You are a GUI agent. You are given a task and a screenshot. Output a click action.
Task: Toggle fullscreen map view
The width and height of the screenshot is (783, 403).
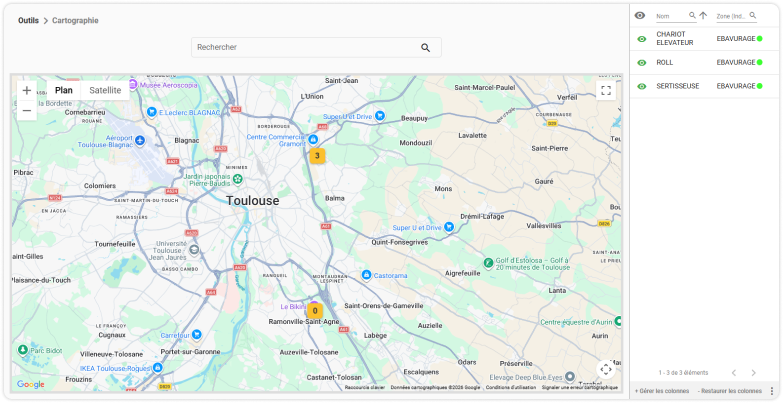tap(606, 91)
